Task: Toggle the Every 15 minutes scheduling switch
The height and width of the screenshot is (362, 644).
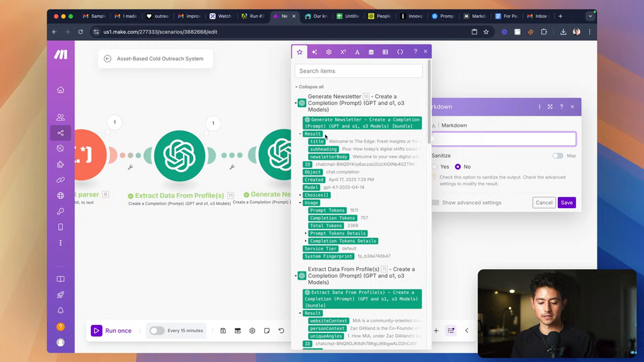Action: (x=157, y=331)
